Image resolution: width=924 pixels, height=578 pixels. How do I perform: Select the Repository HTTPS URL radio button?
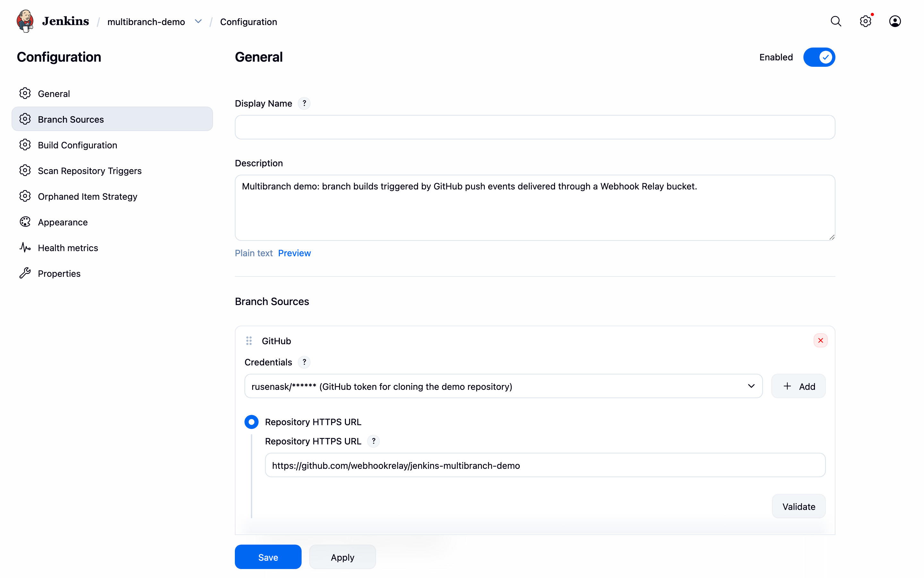tap(251, 422)
